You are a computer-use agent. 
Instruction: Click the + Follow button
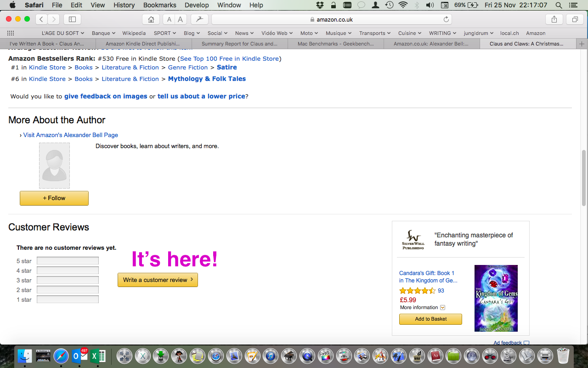[x=54, y=198]
